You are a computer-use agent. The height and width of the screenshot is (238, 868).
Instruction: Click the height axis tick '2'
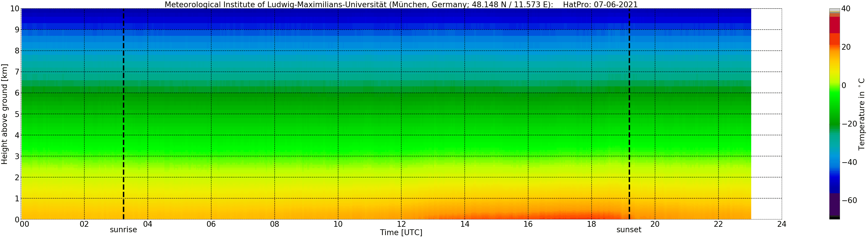(17, 178)
